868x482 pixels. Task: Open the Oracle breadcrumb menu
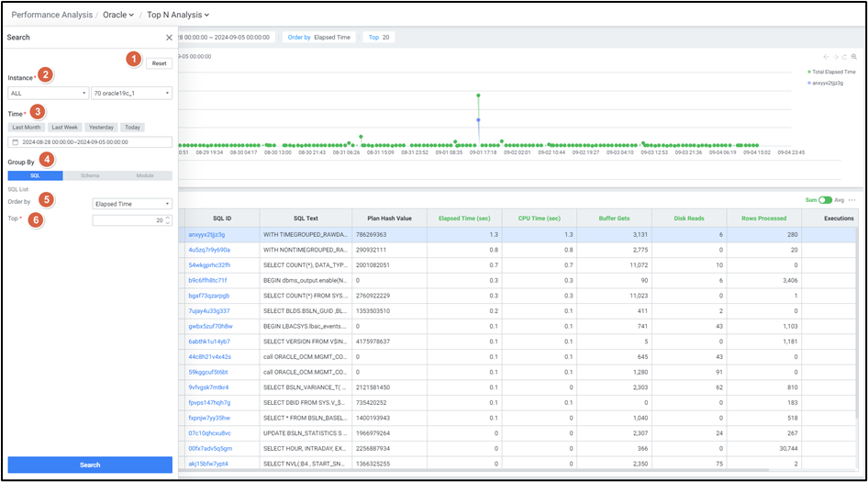[x=118, y=15]
